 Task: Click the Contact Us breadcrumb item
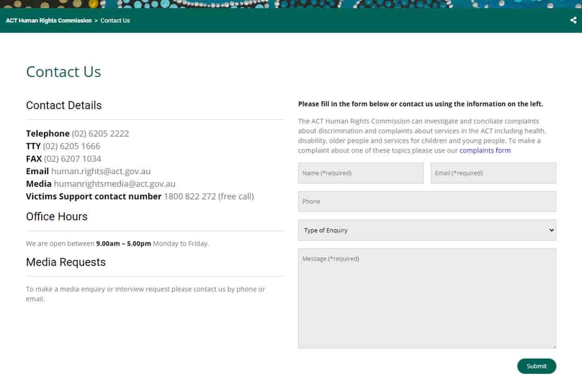coord(115,20)
